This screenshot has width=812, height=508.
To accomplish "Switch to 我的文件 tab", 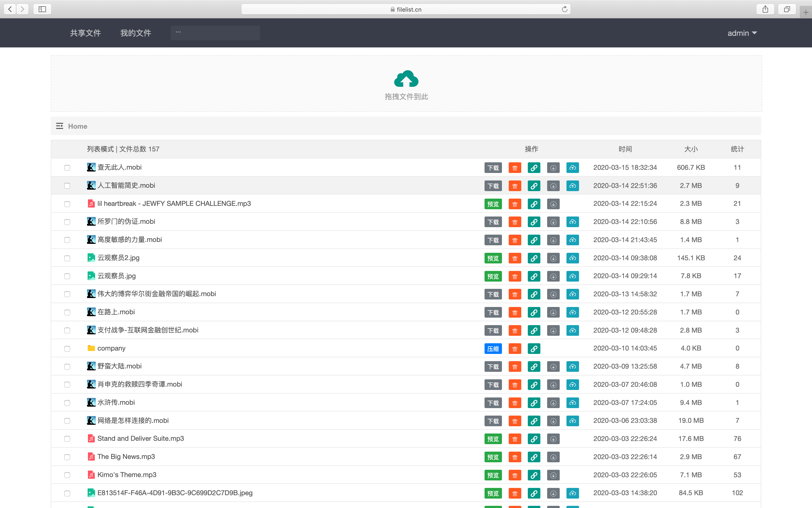I will pyautogui.click(x=136, y=33).
